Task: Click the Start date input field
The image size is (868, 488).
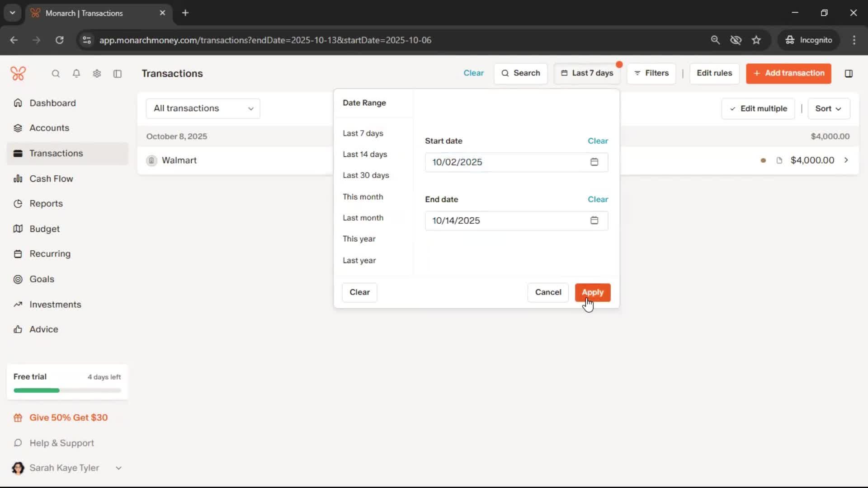Action: 506,162
